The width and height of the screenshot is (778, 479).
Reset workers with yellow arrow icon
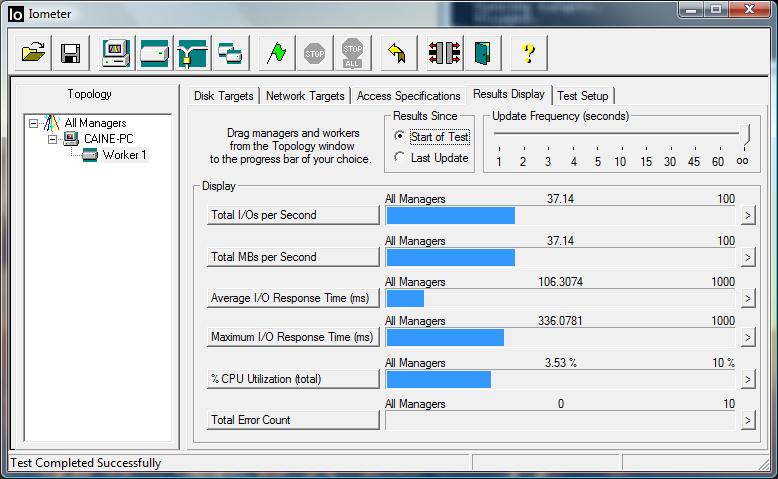point(398,53)
